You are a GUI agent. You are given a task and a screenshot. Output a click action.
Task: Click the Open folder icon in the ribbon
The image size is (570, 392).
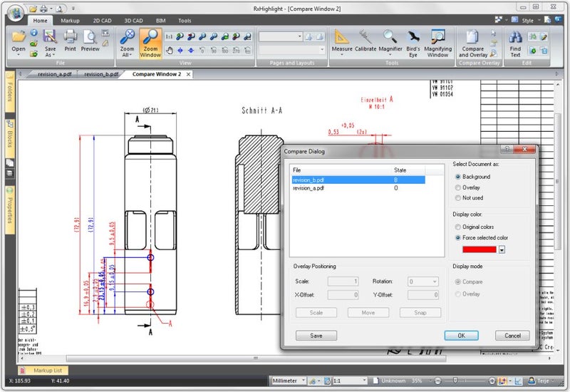click(19, 36)
